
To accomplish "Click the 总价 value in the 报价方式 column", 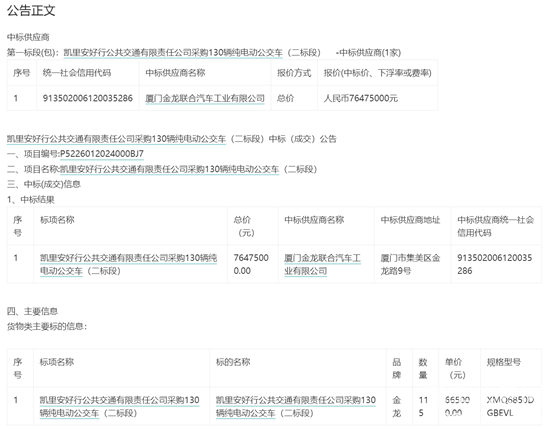I will click(x=286, y=98).
